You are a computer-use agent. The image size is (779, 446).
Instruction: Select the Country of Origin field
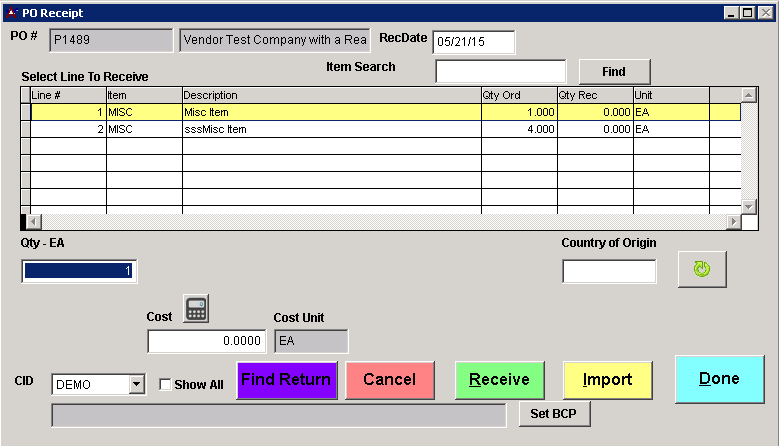tap(608, 271)
